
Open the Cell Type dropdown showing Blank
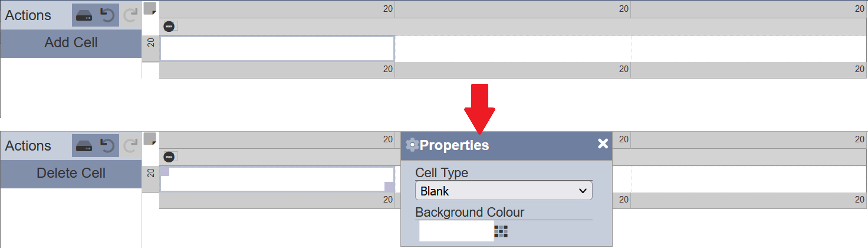[504, 191]
